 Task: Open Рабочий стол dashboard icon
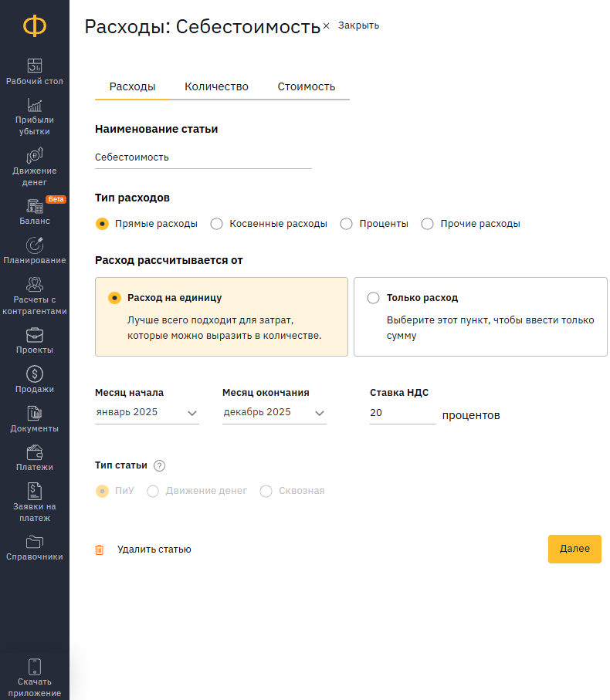(35, 66)
